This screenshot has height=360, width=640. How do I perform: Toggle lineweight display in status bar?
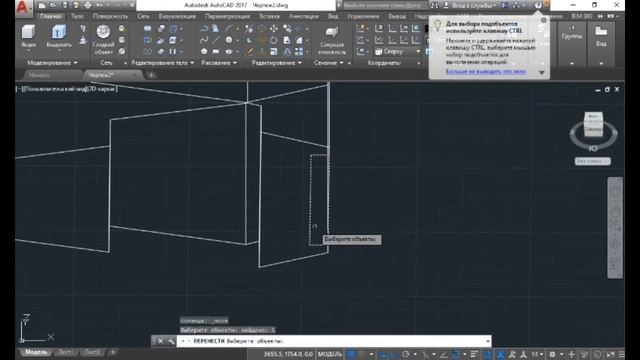pyautogui.click(x=474, y=354)
